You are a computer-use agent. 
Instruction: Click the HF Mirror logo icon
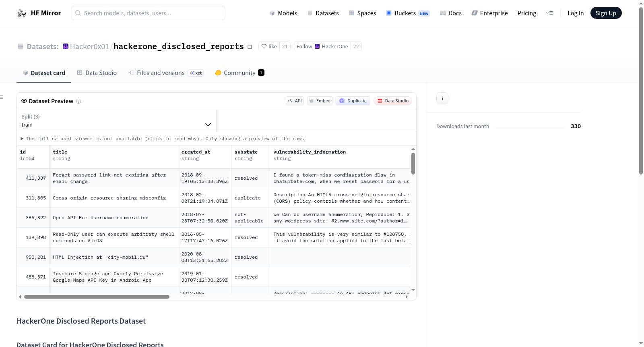click(x=22, y=13)
